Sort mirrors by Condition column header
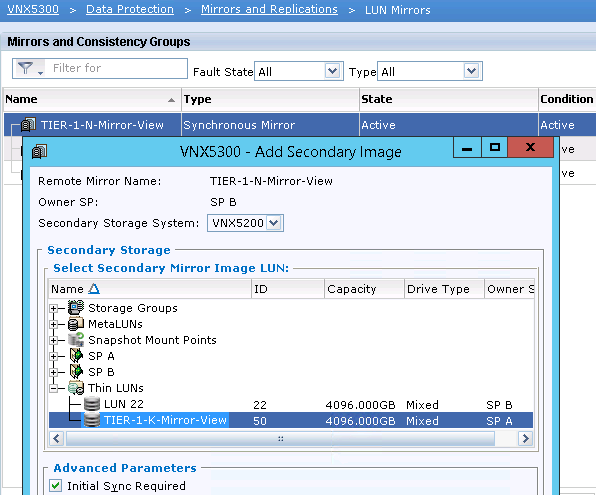Screen dimensions: 596x495 (x=567, y=99)
